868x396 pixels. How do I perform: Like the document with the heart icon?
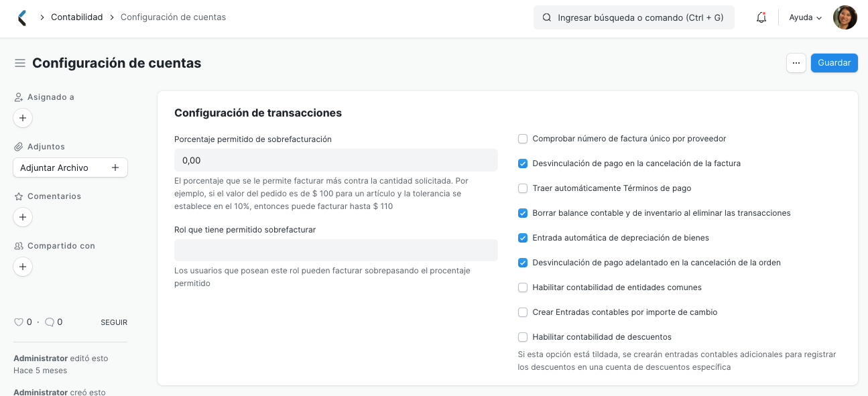pyautogui.click(x=19, y=322)
